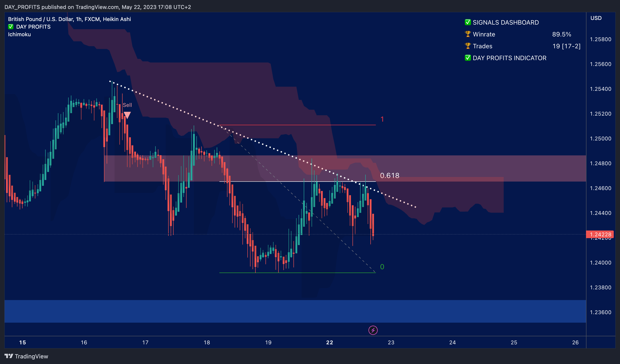
Task: Click the TradingView logo at bottom left
Action: click(26, 356)
